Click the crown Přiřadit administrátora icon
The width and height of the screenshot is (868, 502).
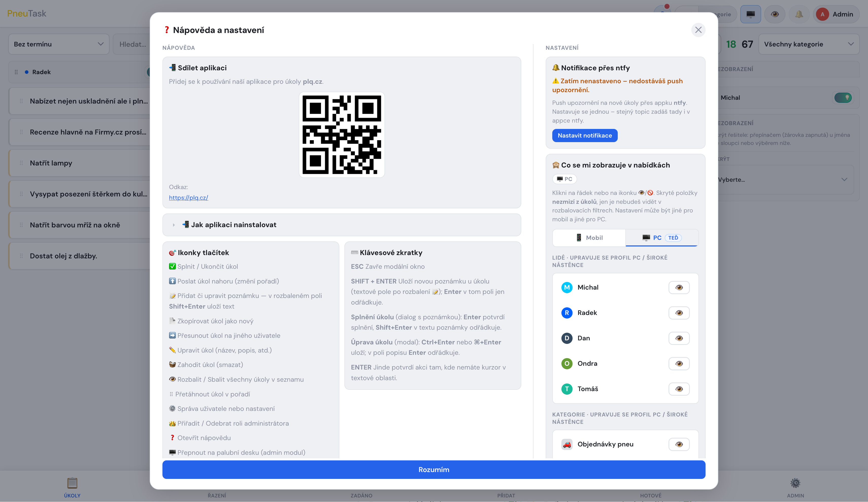point(173,423)
